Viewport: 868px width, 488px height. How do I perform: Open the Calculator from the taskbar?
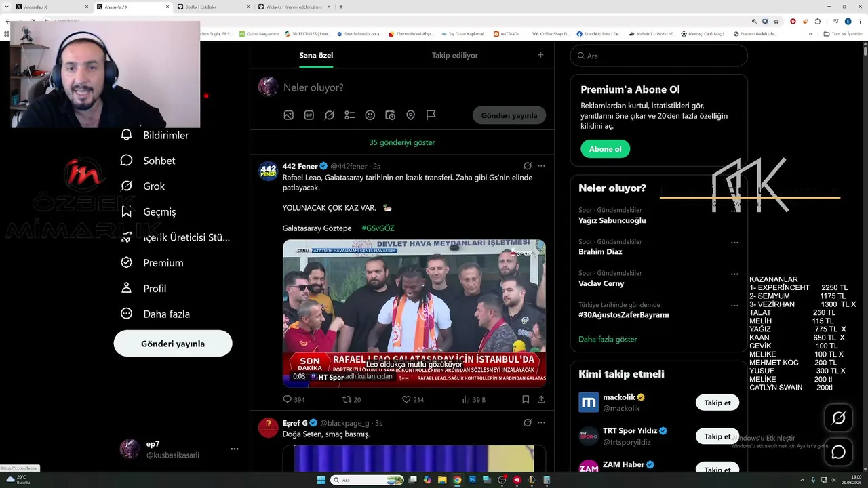coord(547,480)
